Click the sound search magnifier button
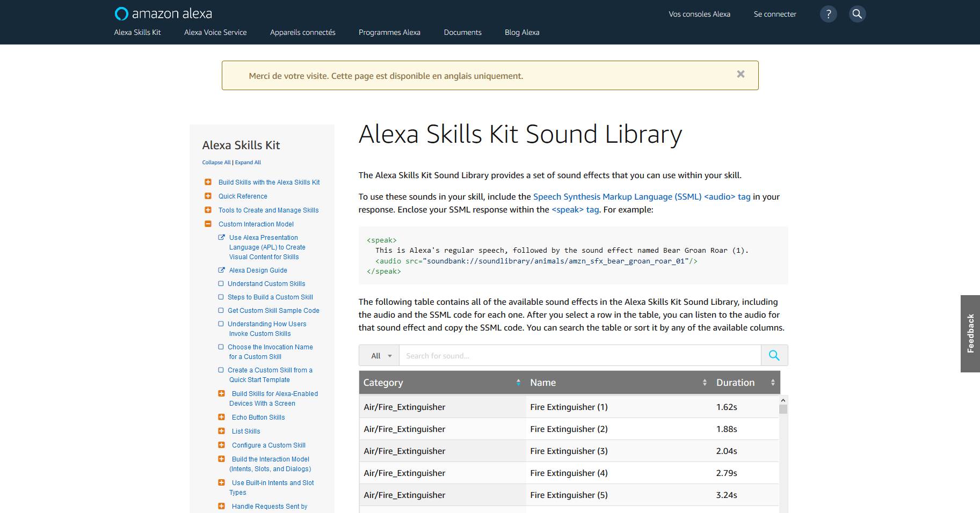The height and width of the screenshot is (513, 980). pos(774,355)
